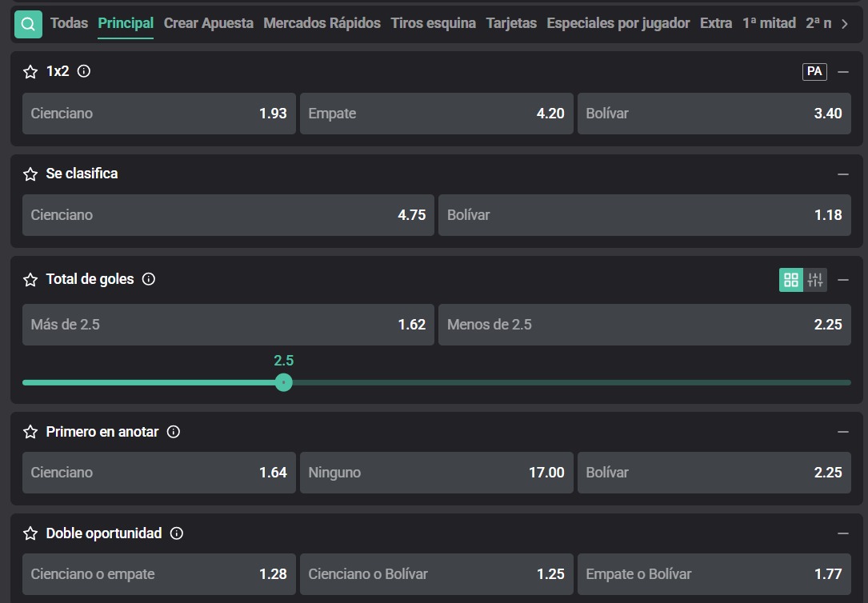The image size is (868, 603).
Task: Open info icon next to 1x2
Action: tap(83, 71)
